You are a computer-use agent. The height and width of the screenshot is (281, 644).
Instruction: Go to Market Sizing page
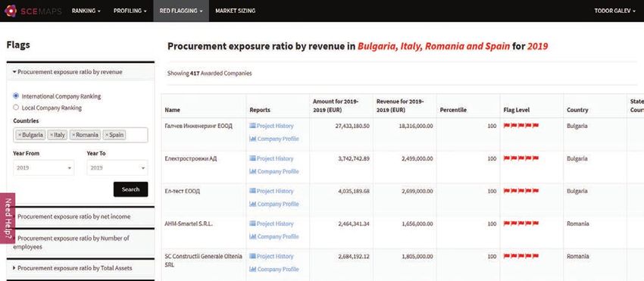(x=236, y=11)
